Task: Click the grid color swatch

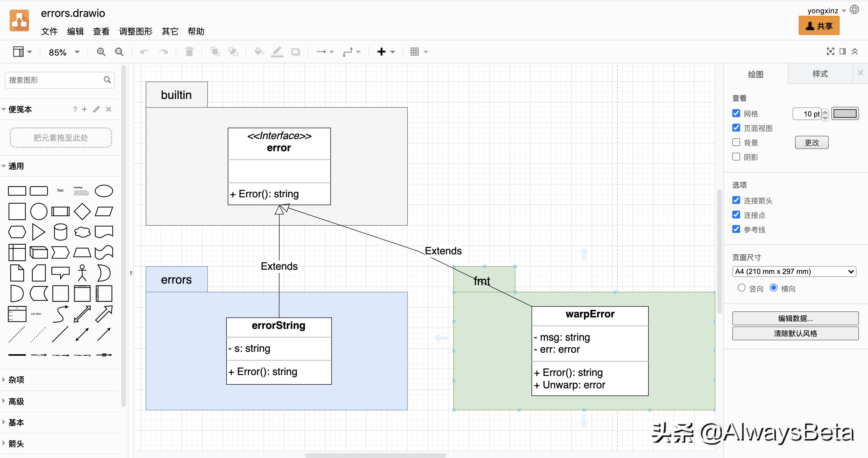Action: [844, 113]
